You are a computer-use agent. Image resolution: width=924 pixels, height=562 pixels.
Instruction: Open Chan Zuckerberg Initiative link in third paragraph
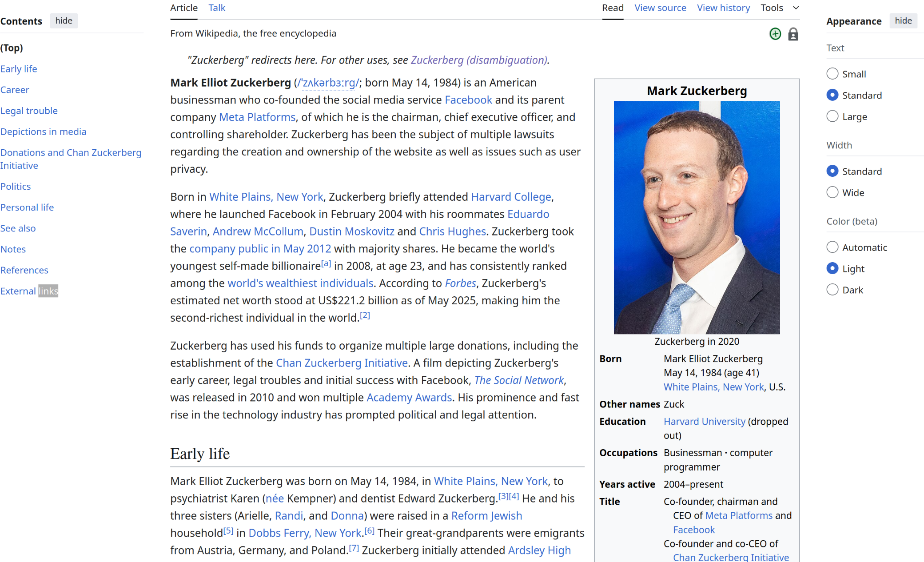click(342, 363)
